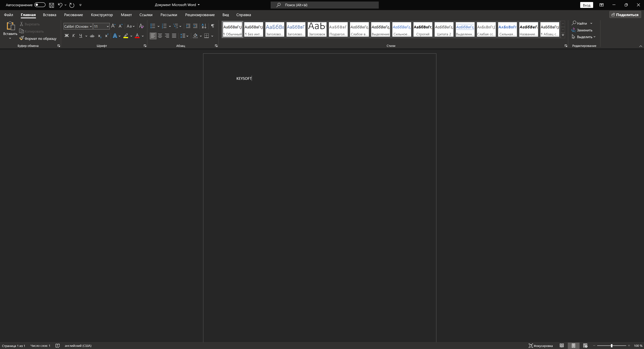Open the font name dropdown (Calibri)
The height and width of the screenshot is (349, 644).
[x=91, y=26]
